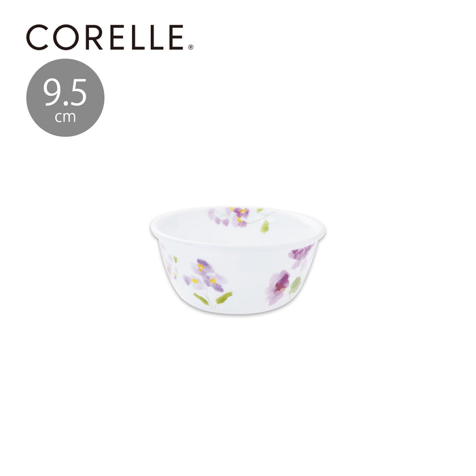Image resolution: width=476 pixels, height=476 pixels.
Task: Click the final E in CORELLE
Action: 176,37
